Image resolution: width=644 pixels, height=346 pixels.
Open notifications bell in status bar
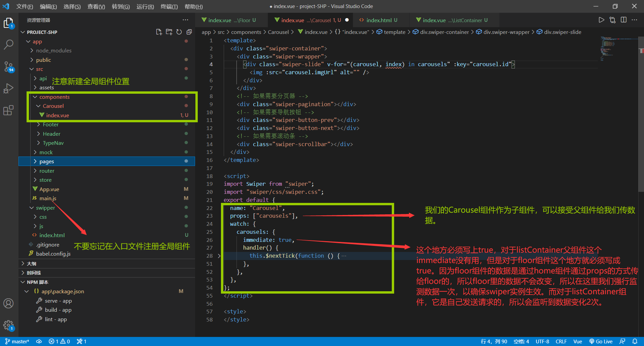(635, 341)
